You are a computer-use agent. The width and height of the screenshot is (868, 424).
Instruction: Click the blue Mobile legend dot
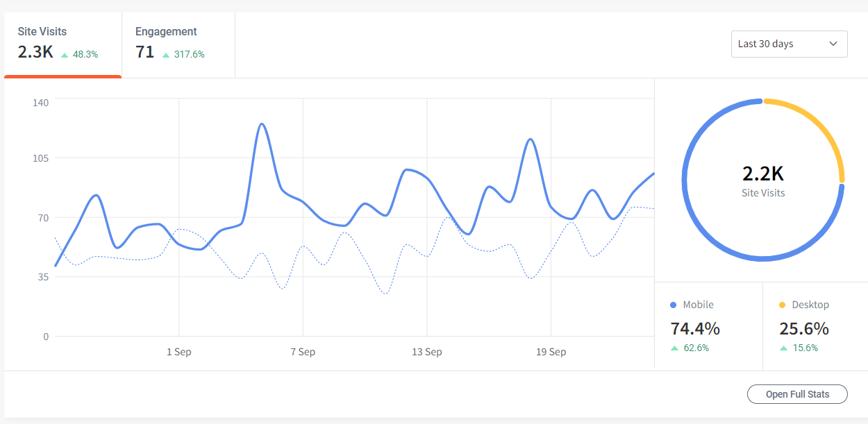[x=674, y=305]
